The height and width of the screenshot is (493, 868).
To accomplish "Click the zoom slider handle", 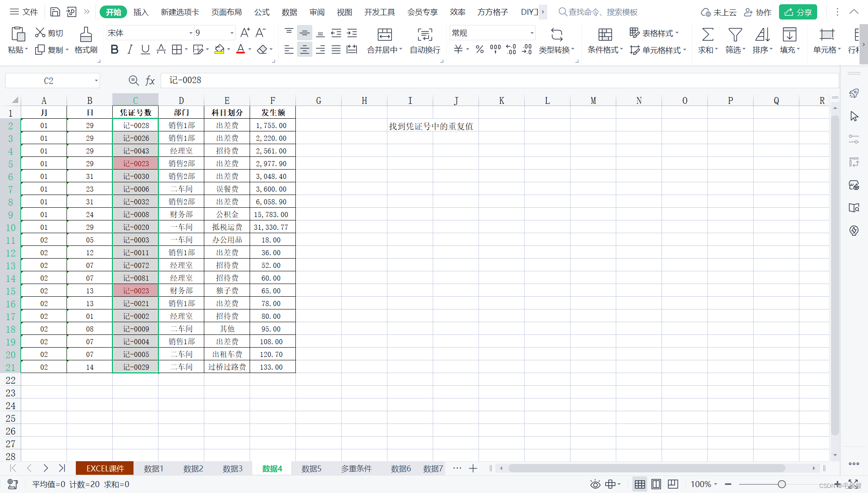I will pyautogui.click(x=782, y=484).
